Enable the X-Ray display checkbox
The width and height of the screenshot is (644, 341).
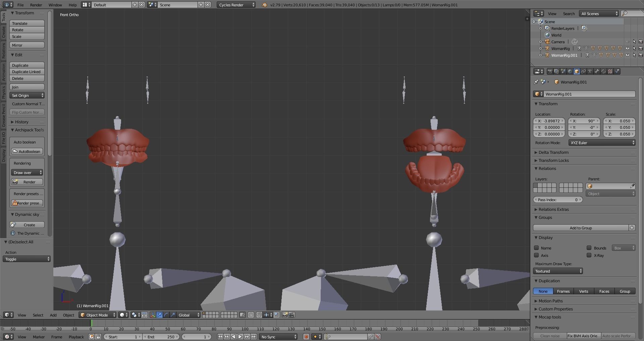click(589, 255)
